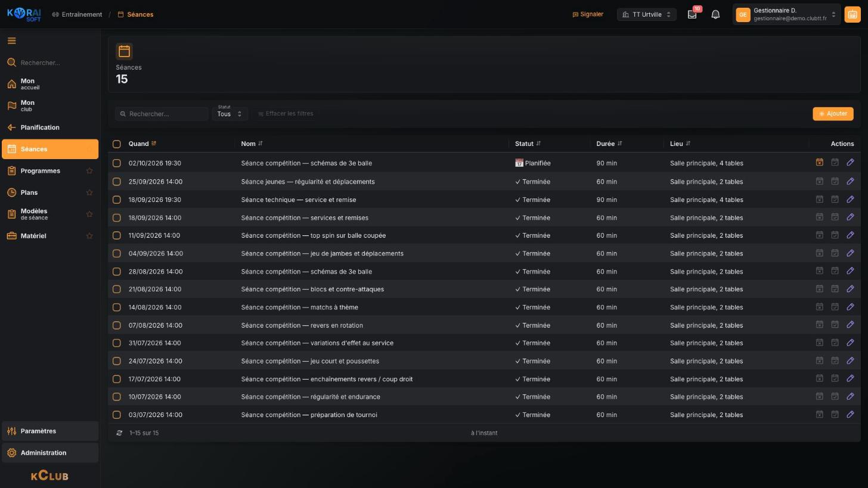Open the notifications bell
This screenshot has width=868, height=488.
[x=715, y=14]
